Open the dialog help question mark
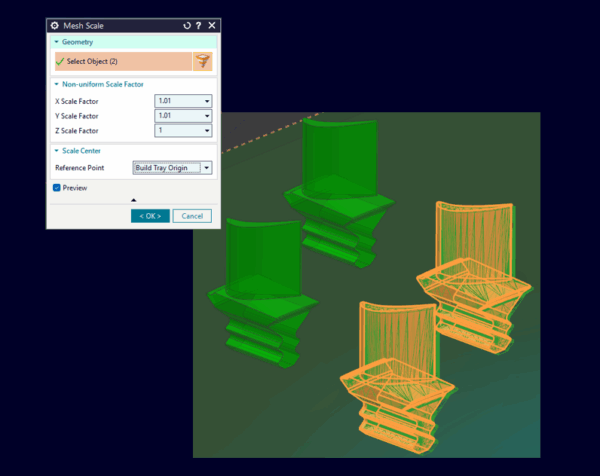The width and height of the screenshot is (600, 476). (x=199, y=25)
